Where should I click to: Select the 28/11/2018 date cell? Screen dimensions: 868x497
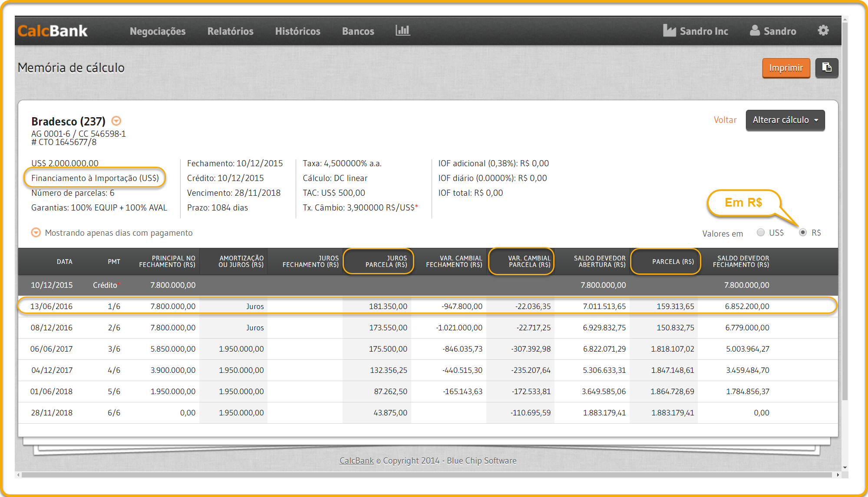pos(52,412)
